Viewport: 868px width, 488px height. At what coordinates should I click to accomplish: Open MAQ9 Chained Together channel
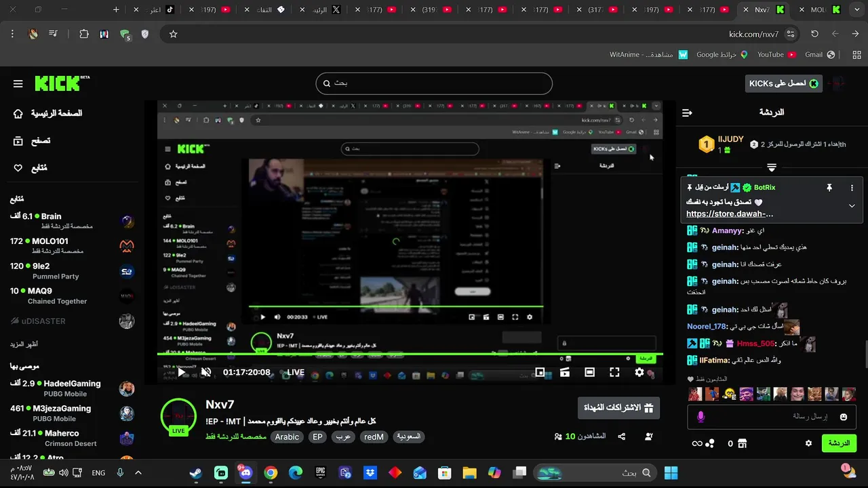(x=72, y=296)
